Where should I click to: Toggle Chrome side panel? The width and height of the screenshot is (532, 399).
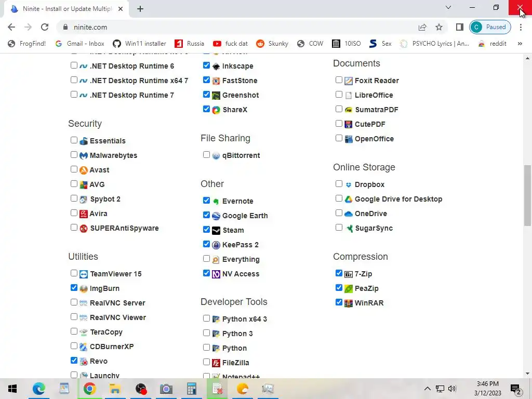coord(460,27)
